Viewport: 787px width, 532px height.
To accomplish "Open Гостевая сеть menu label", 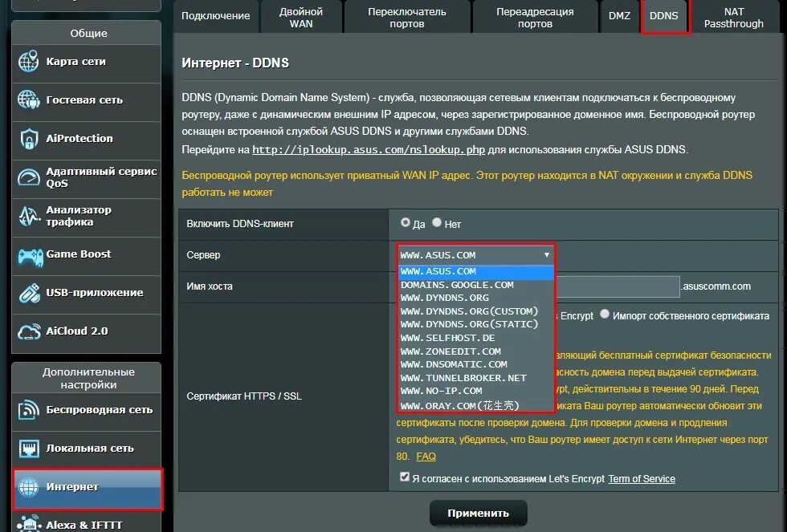I will coord(84,99).
